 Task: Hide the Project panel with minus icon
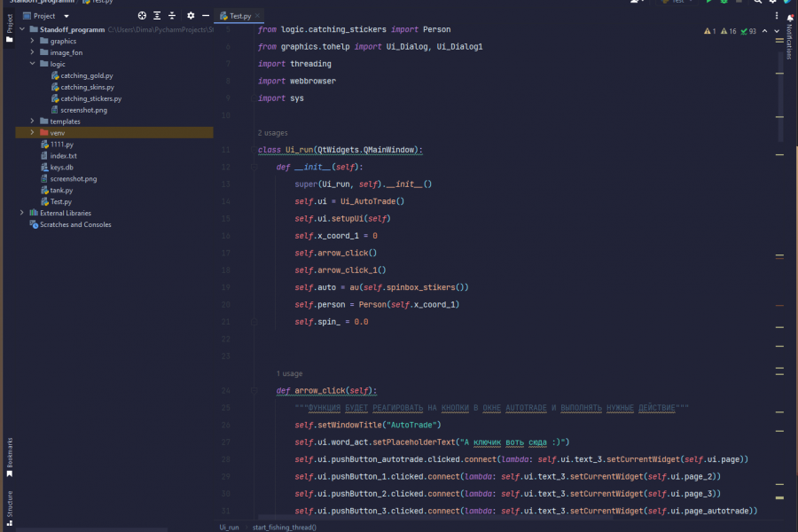(206, 16)
